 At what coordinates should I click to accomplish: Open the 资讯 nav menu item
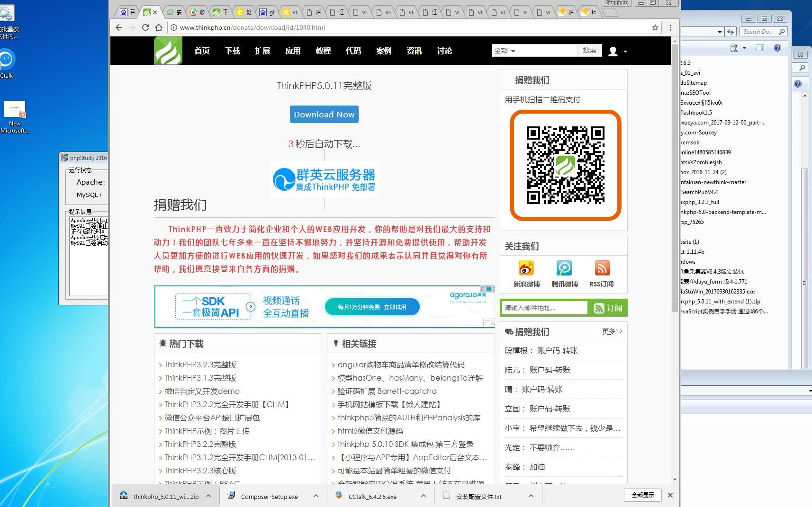pyautogui.click(x=415, y=51)
